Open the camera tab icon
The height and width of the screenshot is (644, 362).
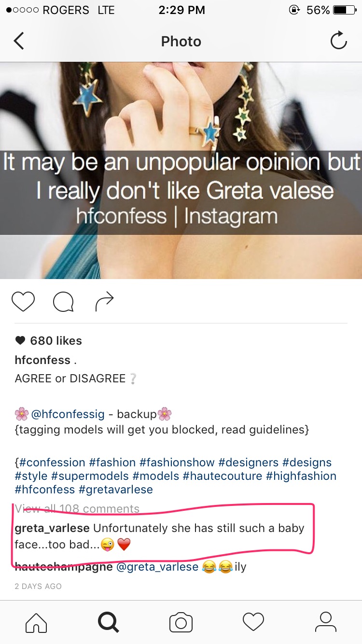[x=181, y=623]
